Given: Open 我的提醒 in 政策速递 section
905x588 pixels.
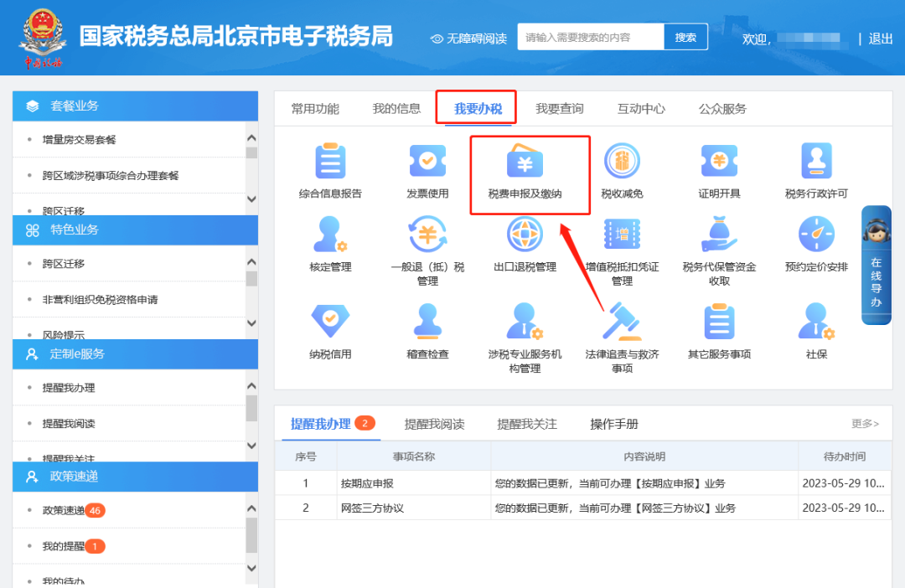Looking at the screenshot, I should coord(64,546).
